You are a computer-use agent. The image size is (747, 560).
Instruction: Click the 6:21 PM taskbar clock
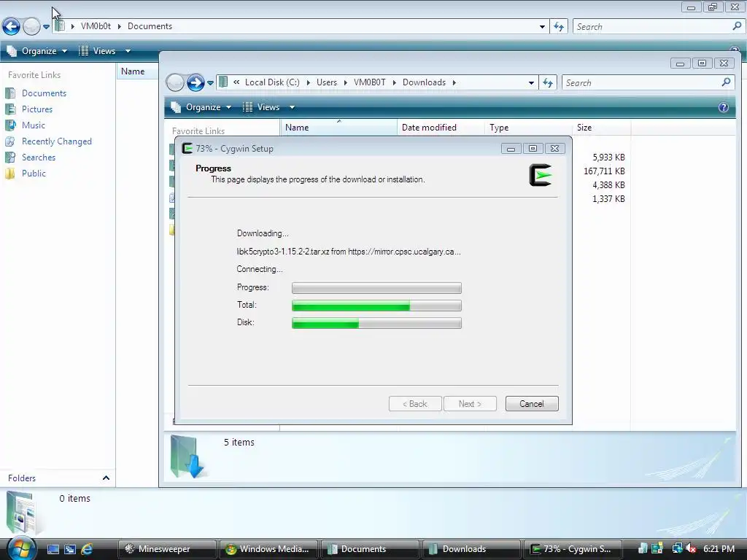719,548
